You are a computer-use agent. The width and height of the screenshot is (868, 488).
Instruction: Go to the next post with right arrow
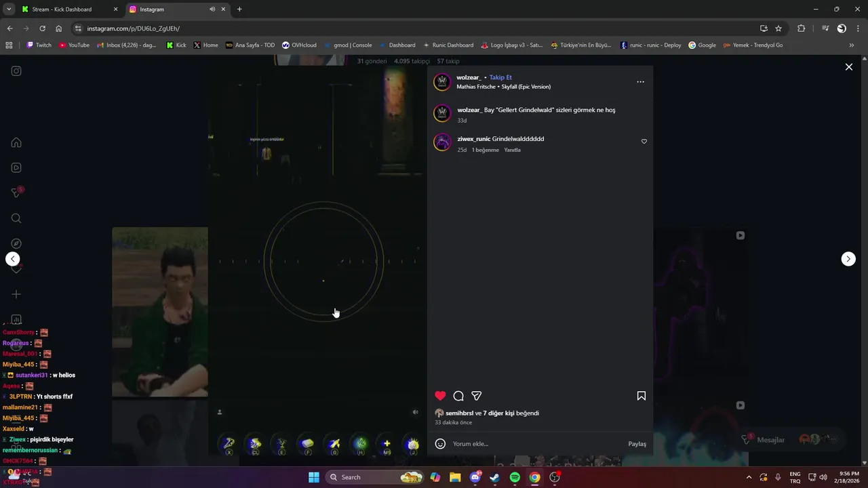[x=848, y=259]
